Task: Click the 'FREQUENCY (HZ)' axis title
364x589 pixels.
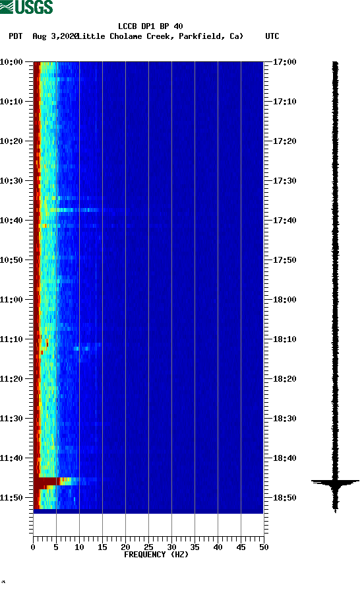Action: coord(156,555)
